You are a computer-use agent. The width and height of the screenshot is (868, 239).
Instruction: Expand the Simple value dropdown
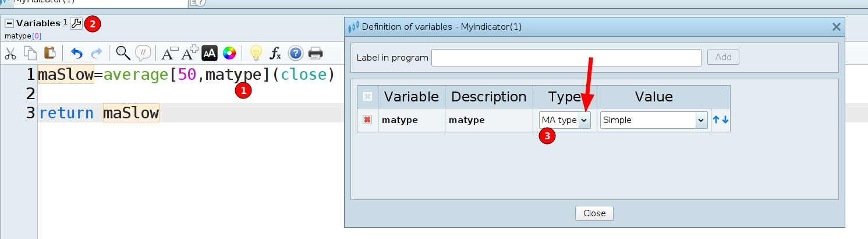click(x=701, y=120)
